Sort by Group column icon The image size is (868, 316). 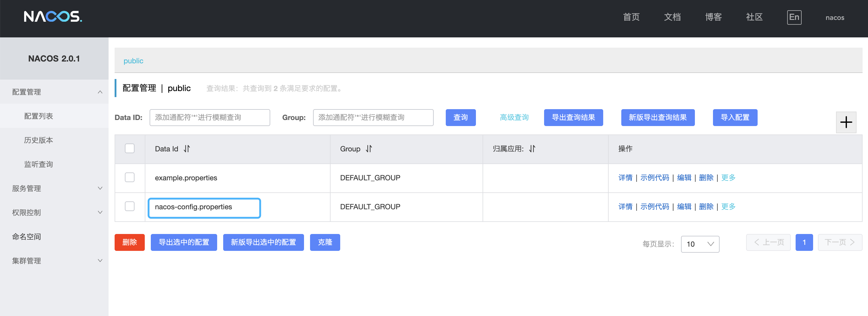(369, 149)
